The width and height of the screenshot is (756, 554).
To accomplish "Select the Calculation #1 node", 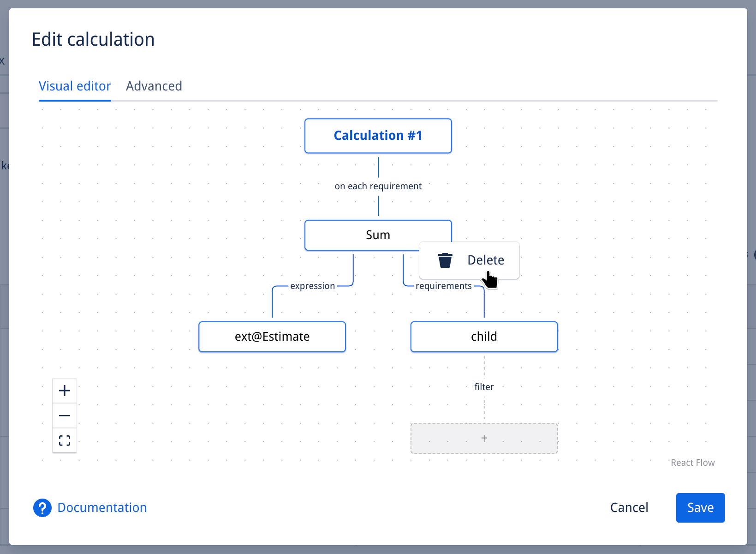I will point(378,136).
